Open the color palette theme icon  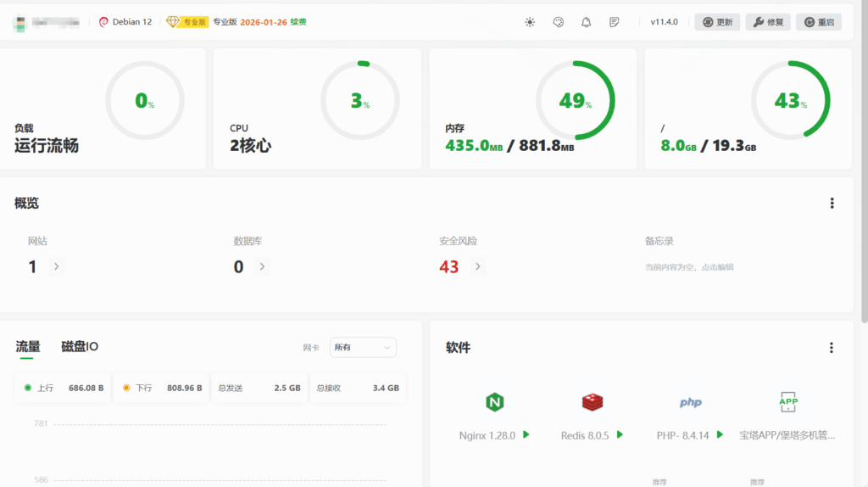point(558,22)
